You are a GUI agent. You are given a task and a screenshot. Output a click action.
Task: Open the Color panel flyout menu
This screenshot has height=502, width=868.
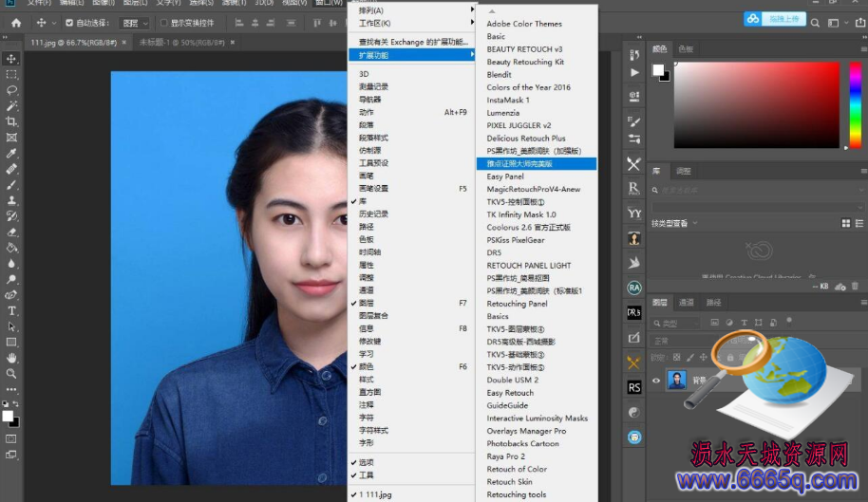tap(863, 49)
